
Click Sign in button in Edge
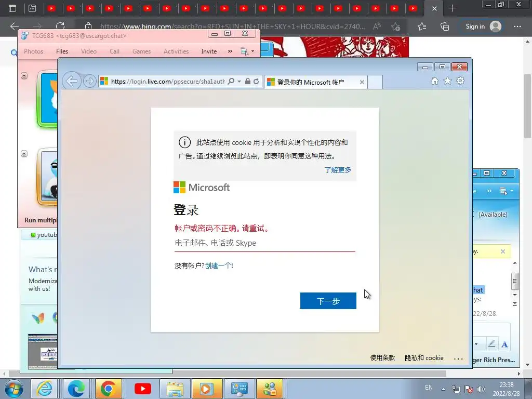[x=484, y=26]
